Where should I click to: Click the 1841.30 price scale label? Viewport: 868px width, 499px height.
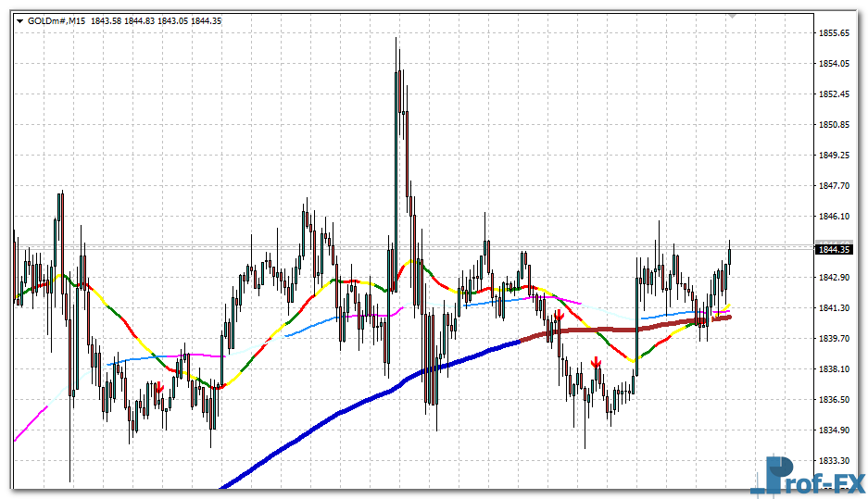click(x=835, y=308)
